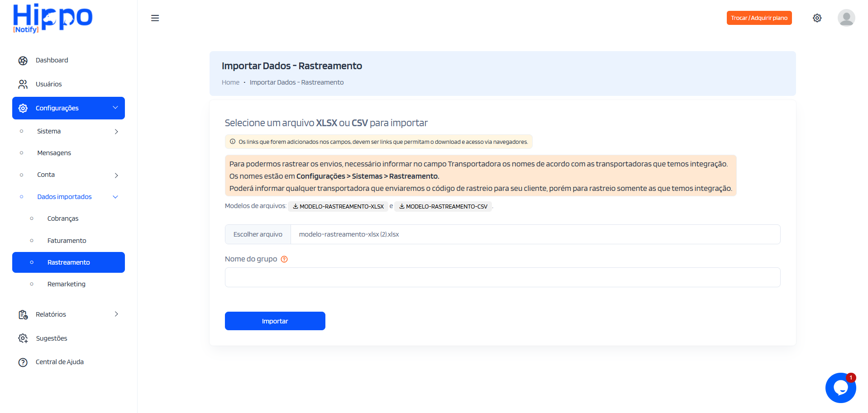The width and height of the screenshot is (868, 413).
Task: Click the Escolher arquivo button
Action: coord(258,234)
